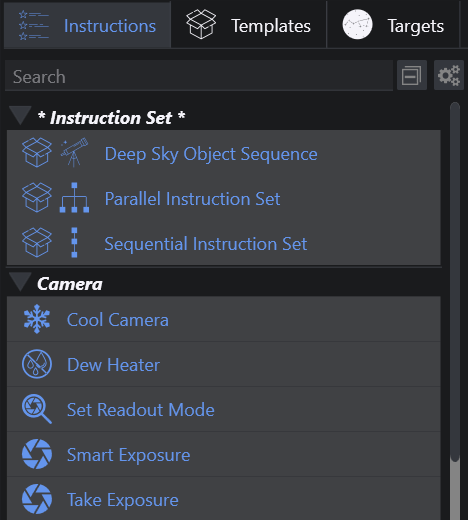This screenshot has width=468, height=520.
Task: Click the Parallel Instruction Set tree icon
Action: (x=74, y=197)
